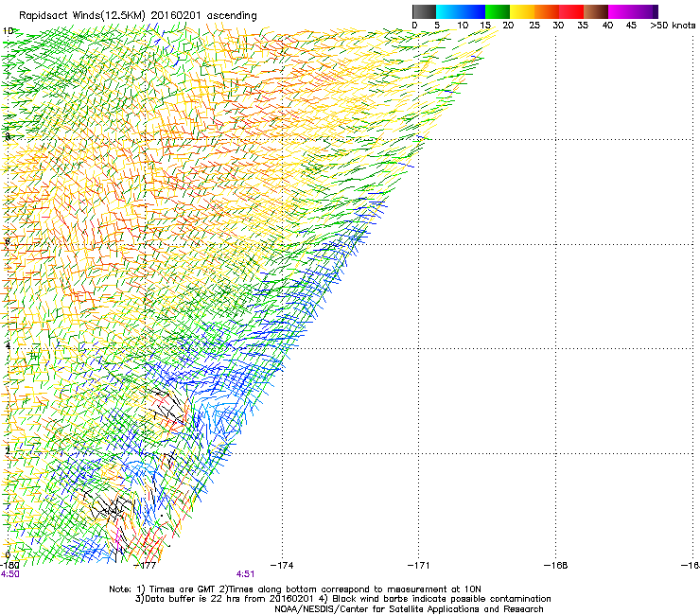
Task: Click the '-171' longitude axis label
Action: tap(419, 566)
